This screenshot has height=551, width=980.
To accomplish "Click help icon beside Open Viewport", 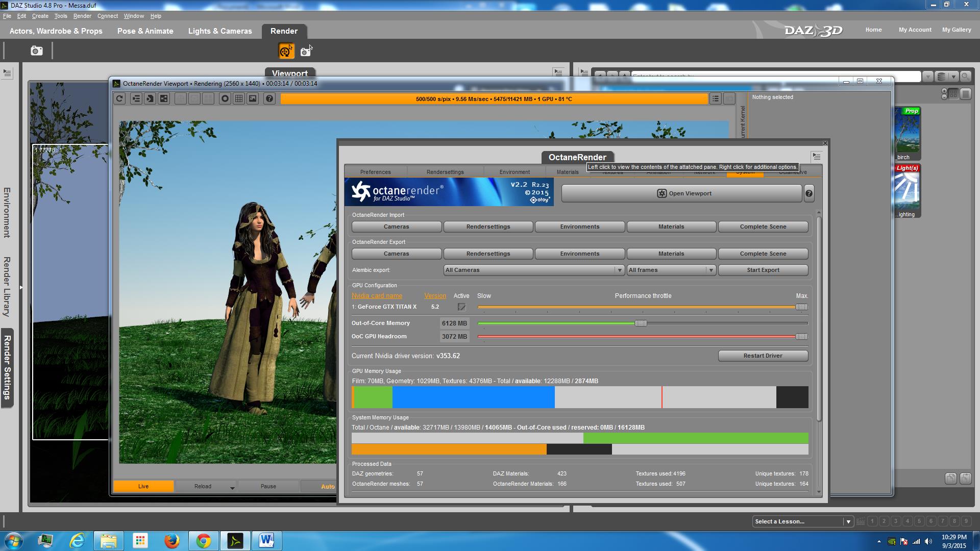I will coord(809,193).
